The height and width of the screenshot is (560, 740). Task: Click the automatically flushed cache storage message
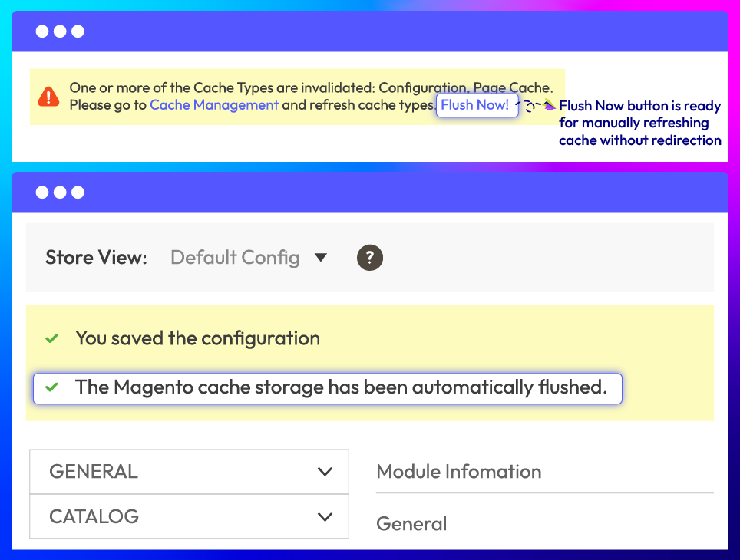coord(341,387)
